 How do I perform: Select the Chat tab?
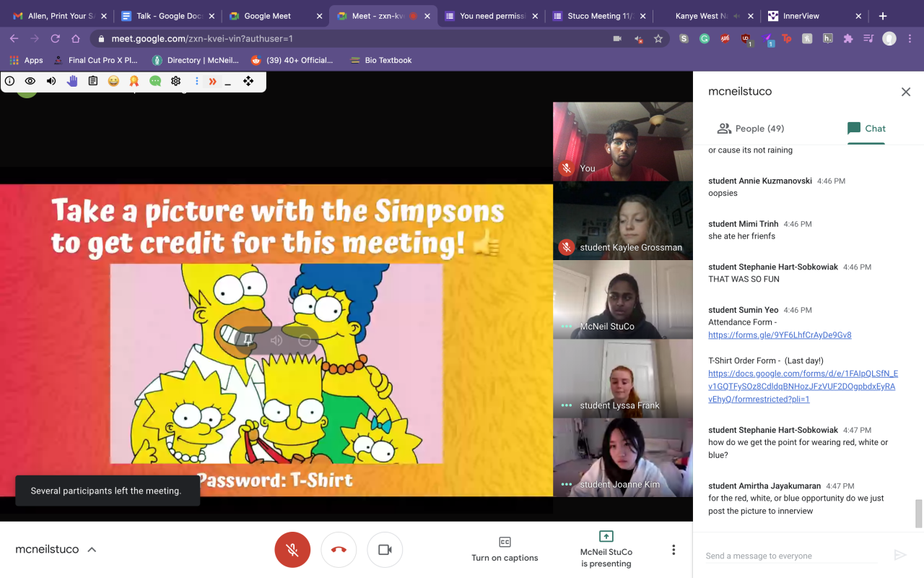click(866, 129)
